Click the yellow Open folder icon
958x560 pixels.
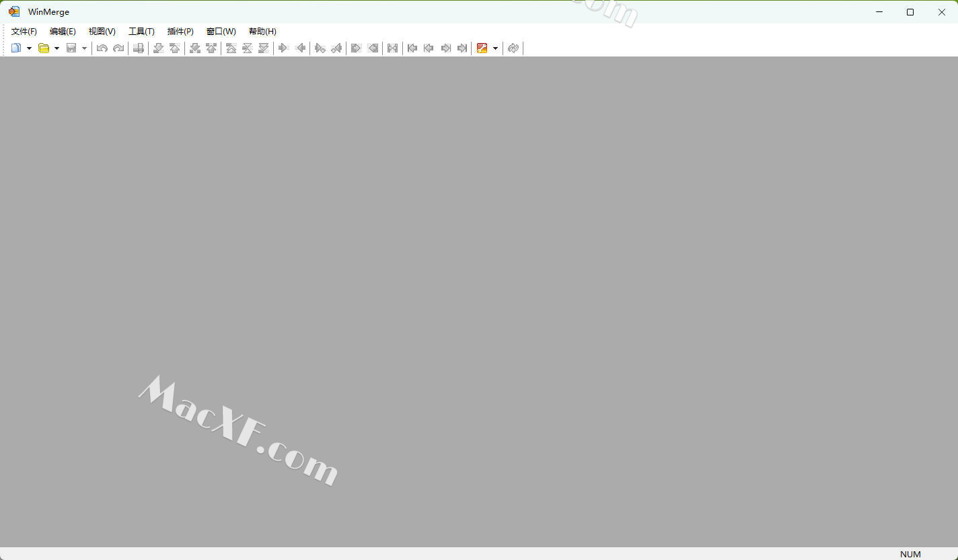(44, 48)
